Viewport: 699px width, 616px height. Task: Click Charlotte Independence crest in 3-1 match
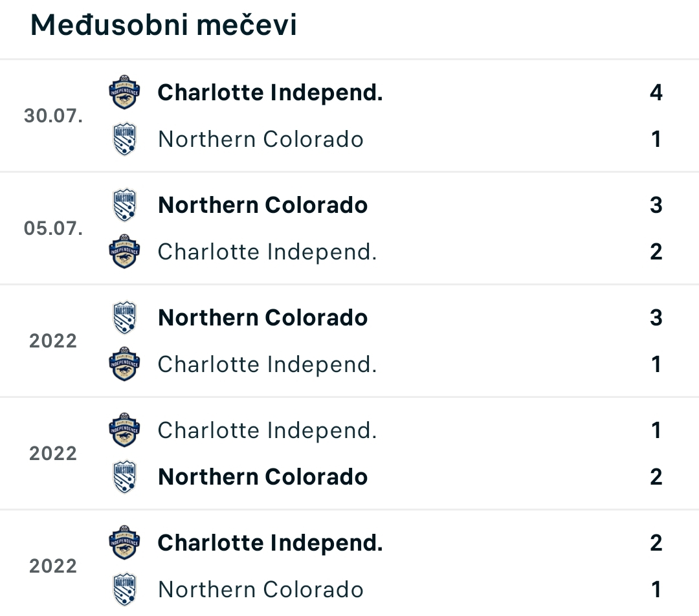[x=124, y=364]
